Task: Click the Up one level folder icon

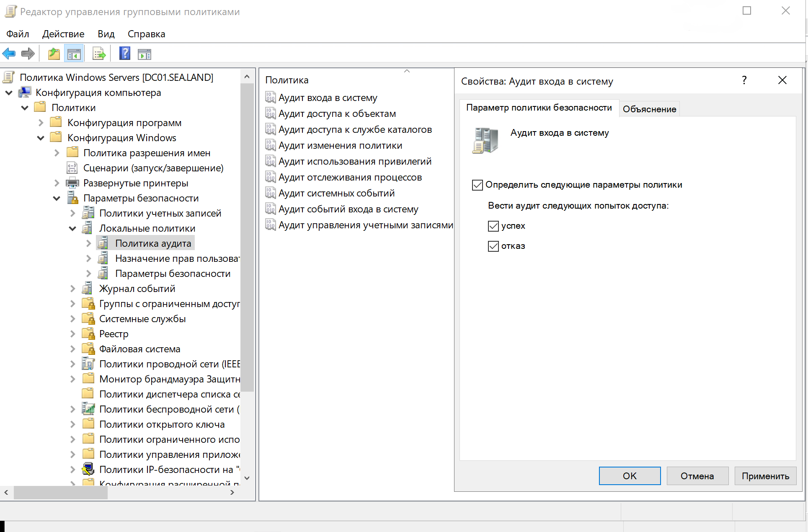Action: pyautogui.click(x=54, y=53)
